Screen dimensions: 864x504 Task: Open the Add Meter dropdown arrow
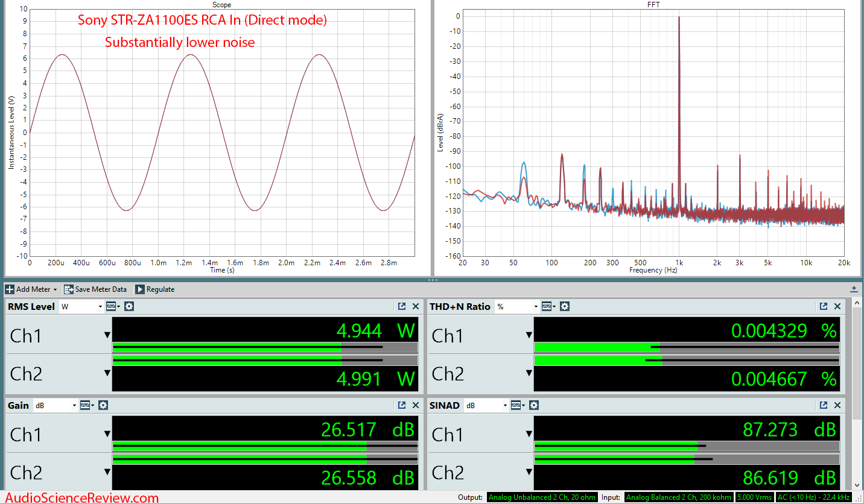click(56, 290)
